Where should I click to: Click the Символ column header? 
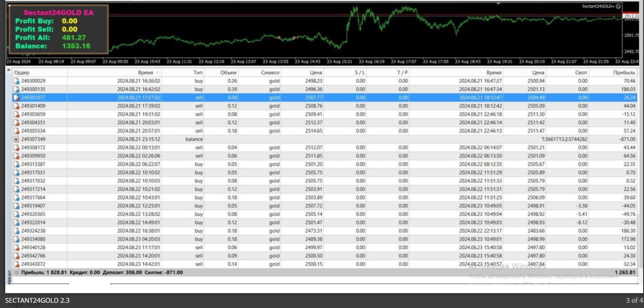pos(270,73)
